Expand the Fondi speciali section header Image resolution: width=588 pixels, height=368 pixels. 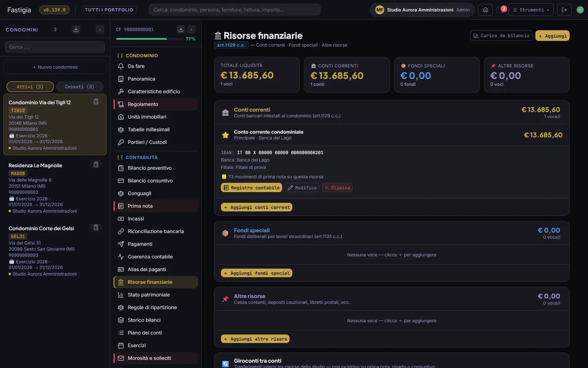pyautogui.click(x=391, y=233)
